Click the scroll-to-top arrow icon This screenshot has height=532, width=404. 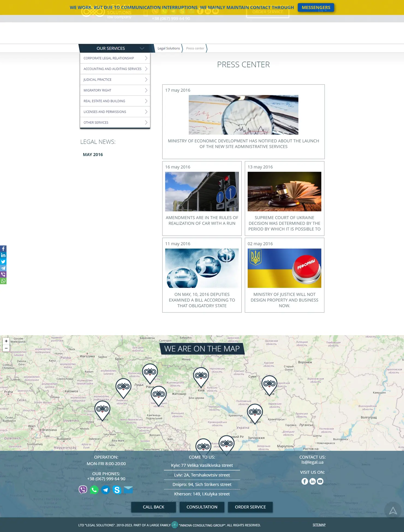[x=393, y=510]
